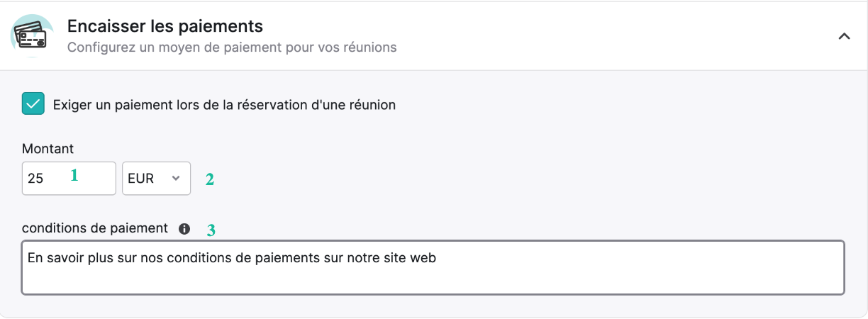868x319 pixels.
Task: Click the info icon beside conditions de paiement
Action: [184, 228]
